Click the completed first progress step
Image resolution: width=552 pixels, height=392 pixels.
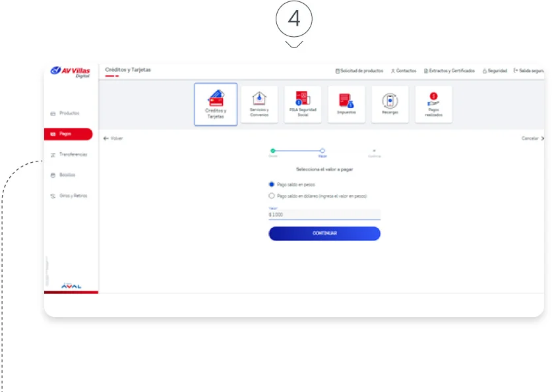point(273,151)
